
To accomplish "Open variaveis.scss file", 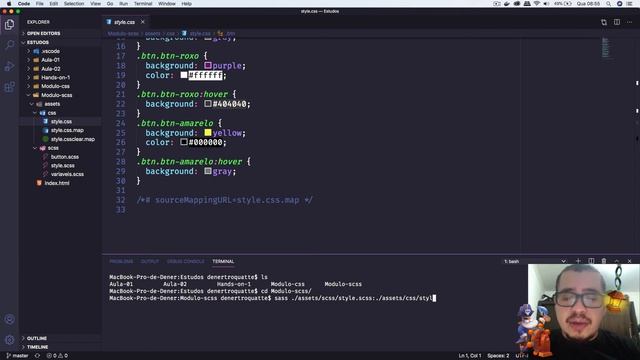I will (x=67, y=174).
